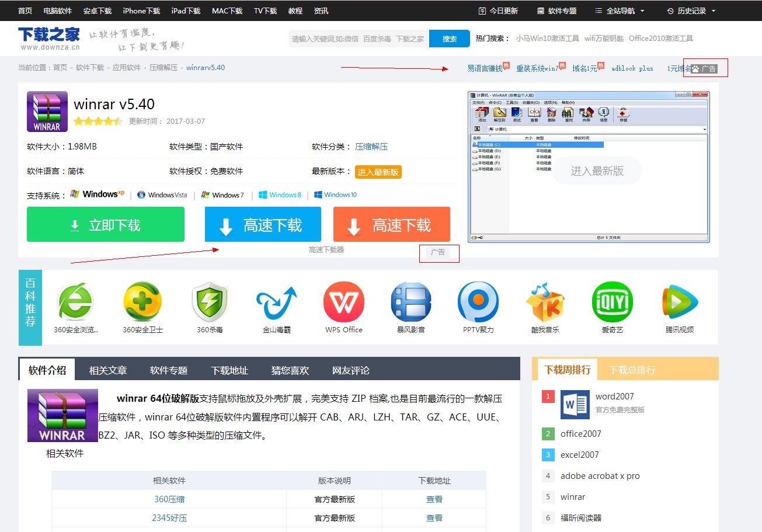
Task: Open 电脑软件 navigation item
Action: (58, 11)
